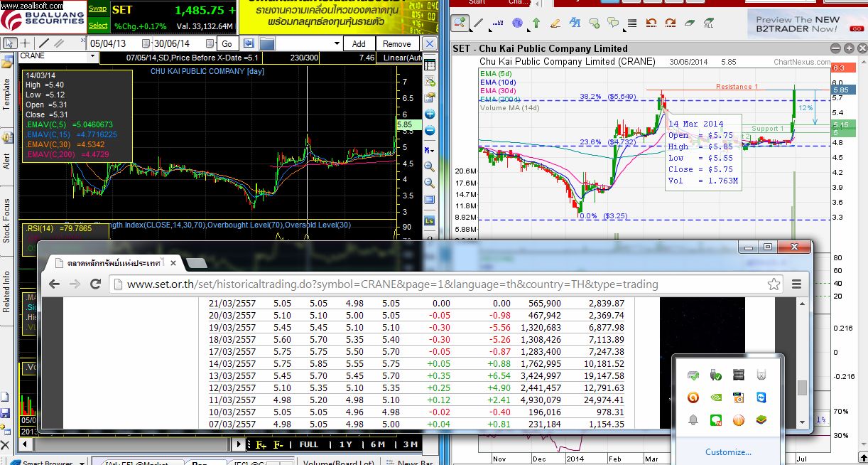Expand the empty template dropdown beside Add
This screenshot has height=465, width=868.
(336, 44)
